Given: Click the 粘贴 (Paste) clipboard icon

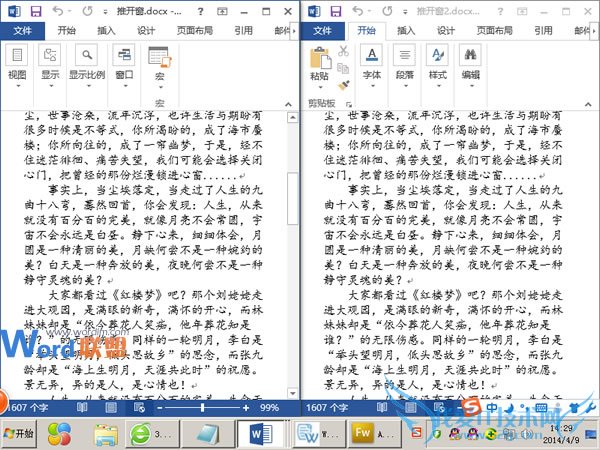Looking at the screenshot, I should 320,58.
